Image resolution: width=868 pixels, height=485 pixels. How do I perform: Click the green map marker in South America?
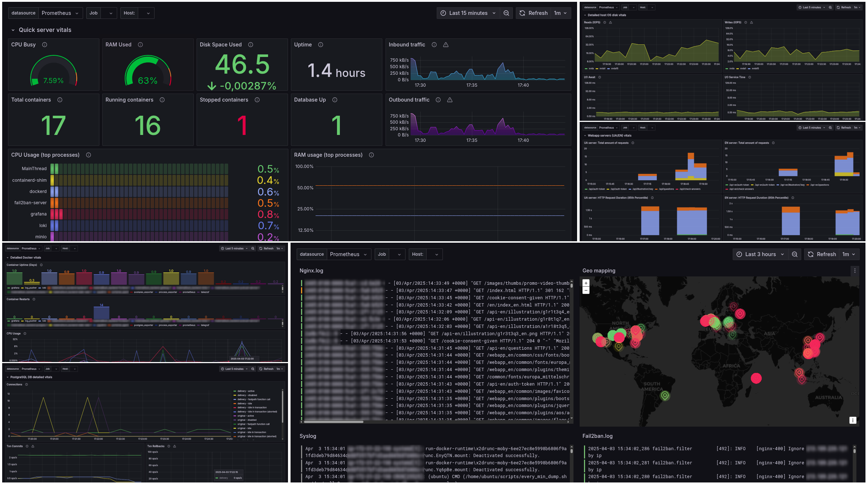coord(665,395)
